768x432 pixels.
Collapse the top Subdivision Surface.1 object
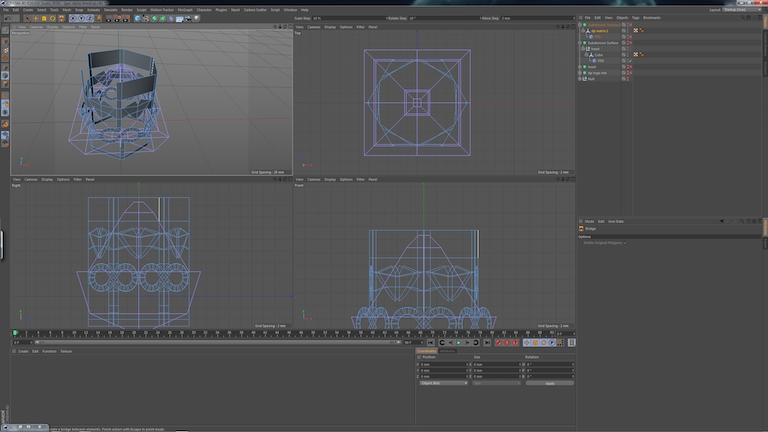579,24
